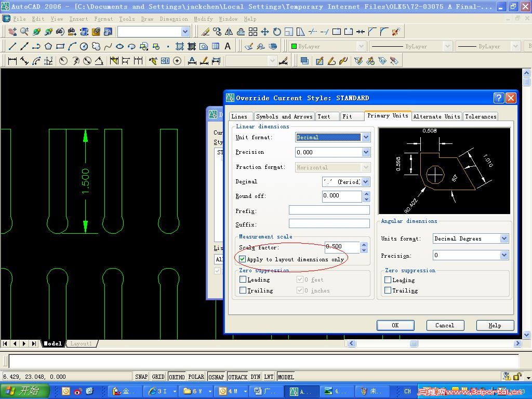The height and width of the screenshot is (399, 532).
Task: Select the Polygon draw tool
Action: click(48, 46)
